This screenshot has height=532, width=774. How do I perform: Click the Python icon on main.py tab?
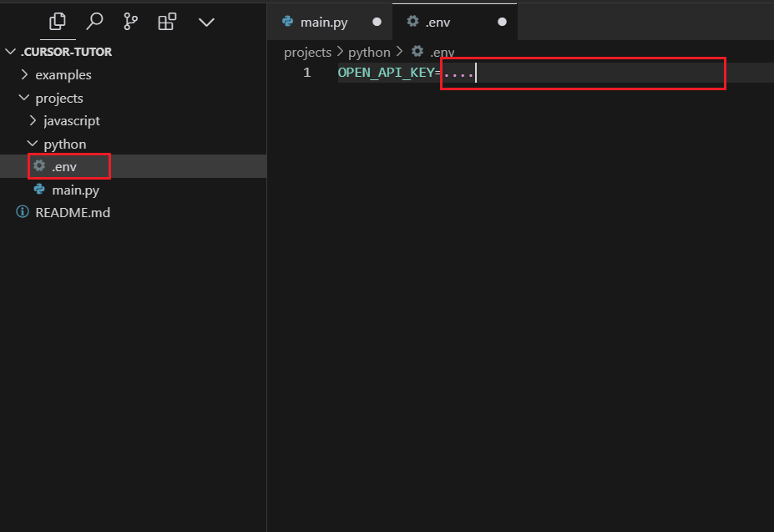288,21
